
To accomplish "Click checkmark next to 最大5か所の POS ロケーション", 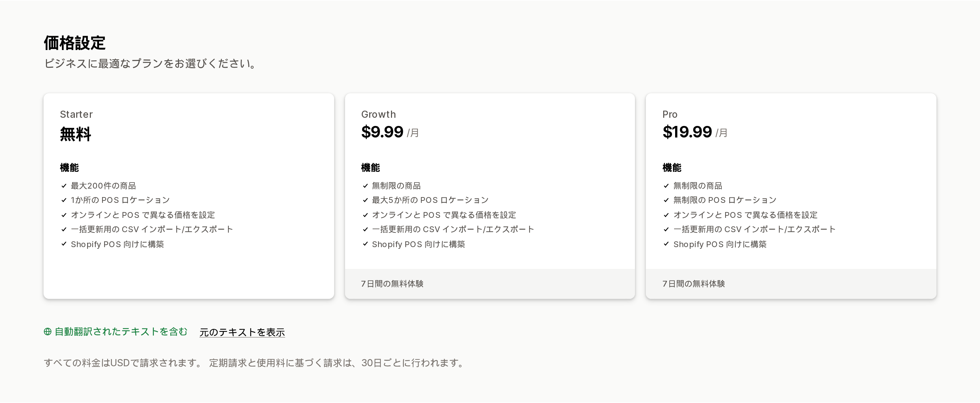I will click(365, 200).
